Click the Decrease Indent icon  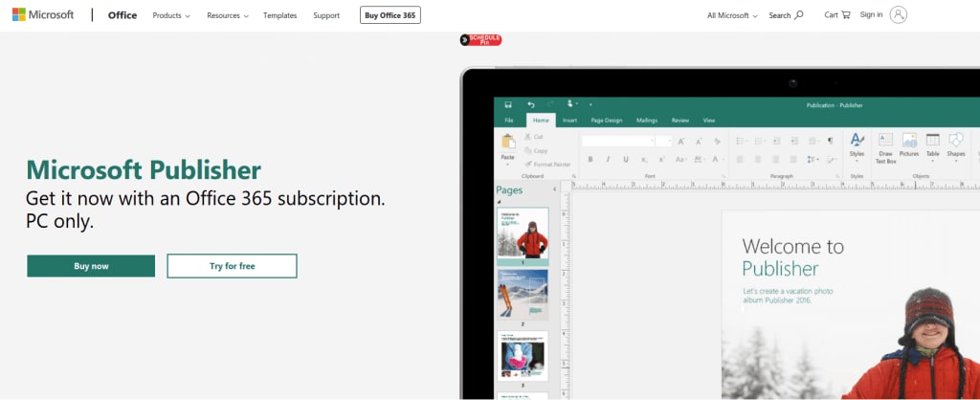click(x=776, y=142)
